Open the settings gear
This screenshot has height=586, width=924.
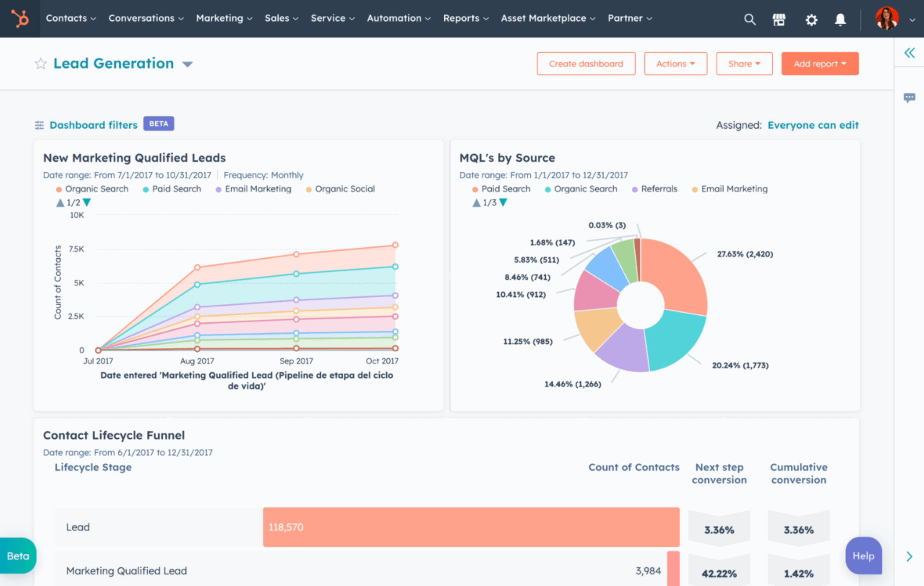click(811, 19)
